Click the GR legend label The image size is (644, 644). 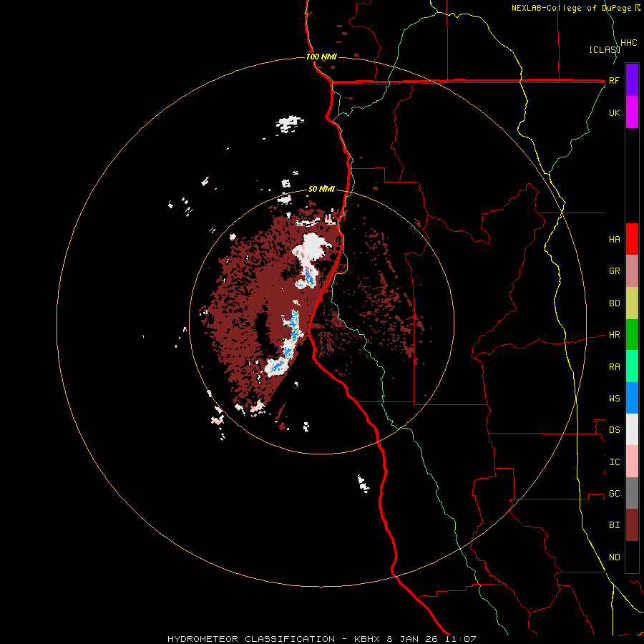pos(614,271)
